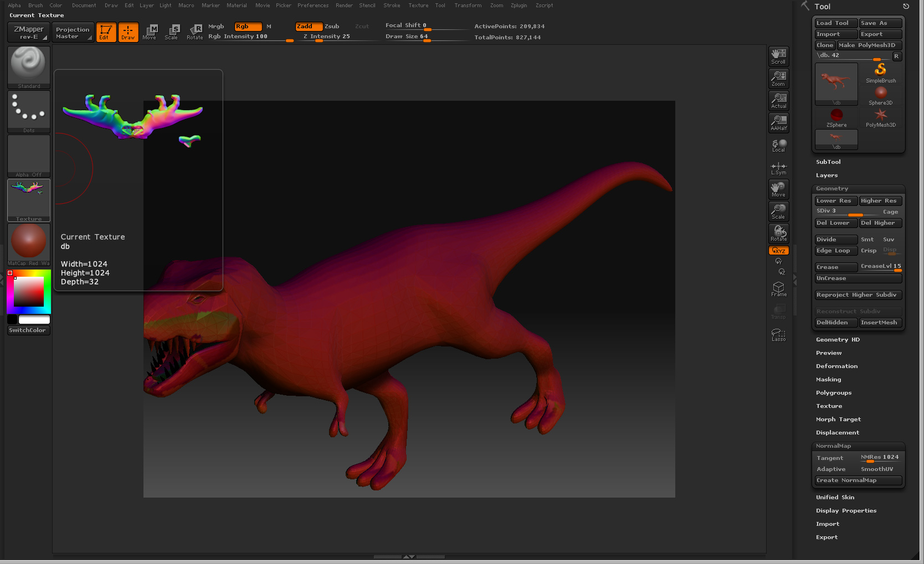Pick the SimpleBrush tool icon

(x=880, y=73)
